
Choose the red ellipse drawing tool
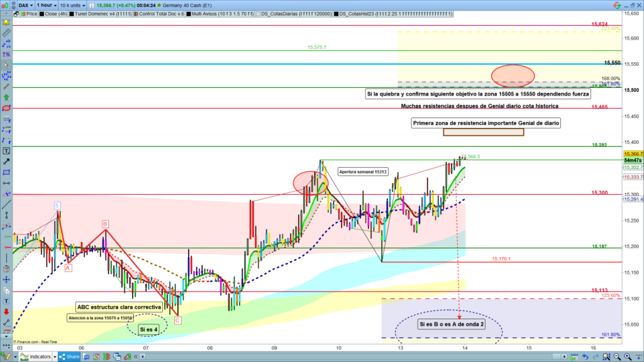(x=6, y=108)
